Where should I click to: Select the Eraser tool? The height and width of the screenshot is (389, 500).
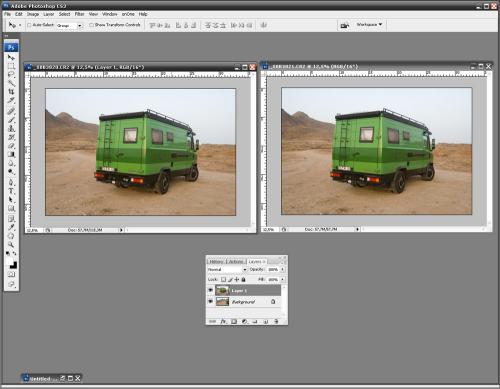11,146
